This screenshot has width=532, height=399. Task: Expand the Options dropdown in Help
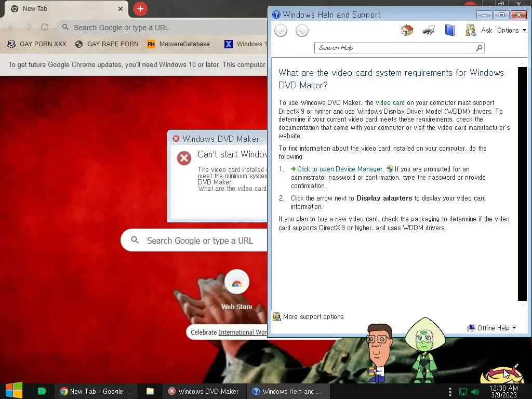(x=511, y=30)
